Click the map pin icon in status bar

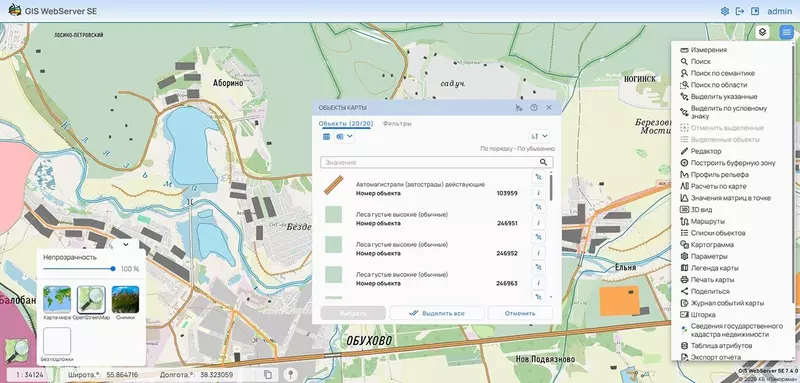click(290, 374)
